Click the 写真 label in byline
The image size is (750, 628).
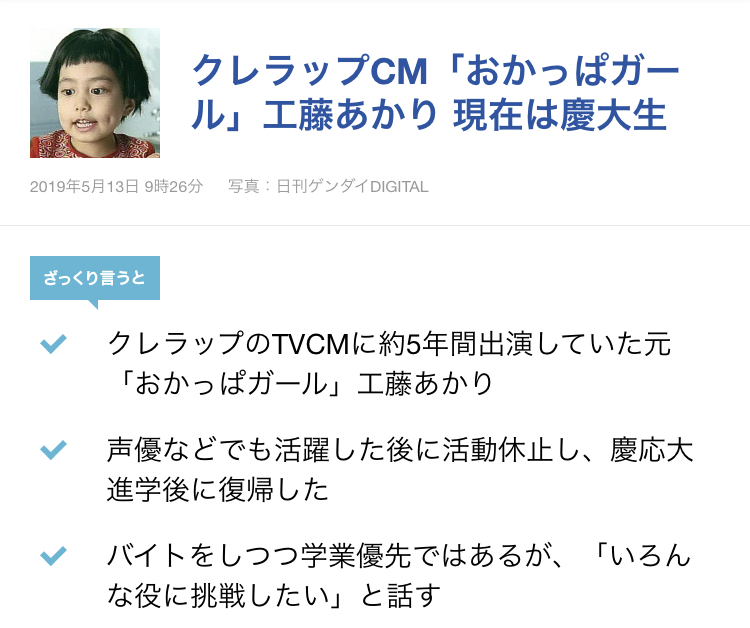point(243,186)
